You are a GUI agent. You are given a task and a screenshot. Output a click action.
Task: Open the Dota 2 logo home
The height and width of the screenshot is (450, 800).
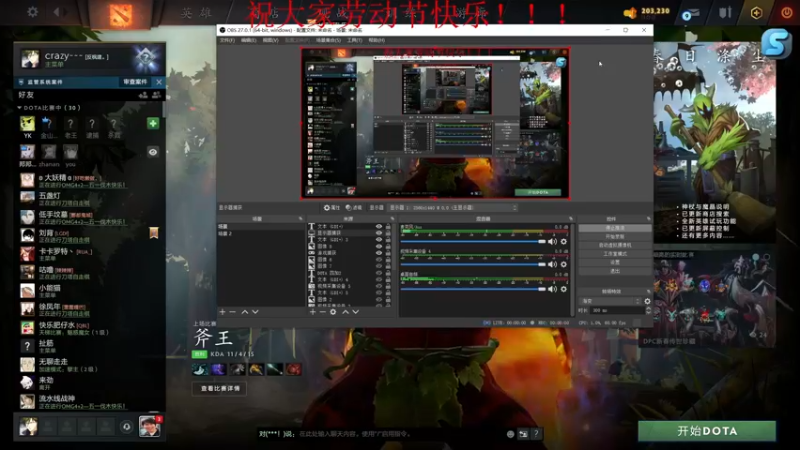[121, 14]
